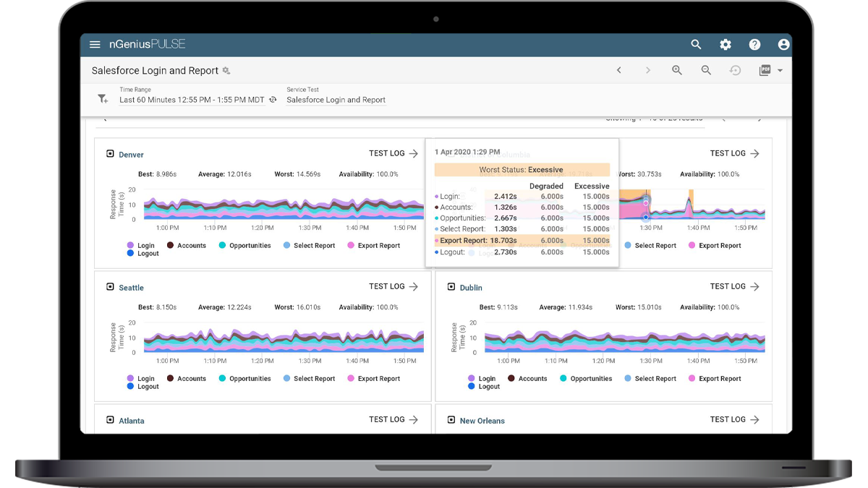Expand the PDF export dropdown arrow
The width and height of the screenshot is (868, 488).
pyautogui.click(x=780, y=71)
